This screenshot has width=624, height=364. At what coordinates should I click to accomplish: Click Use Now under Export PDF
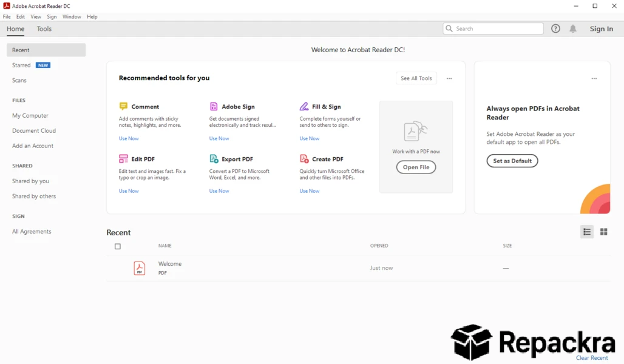(x=219, y=191)
